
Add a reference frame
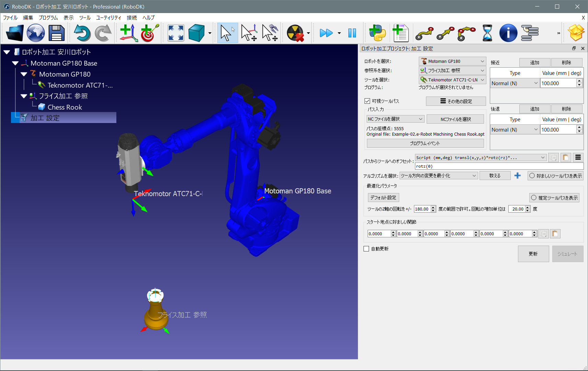tap(129, 33)
